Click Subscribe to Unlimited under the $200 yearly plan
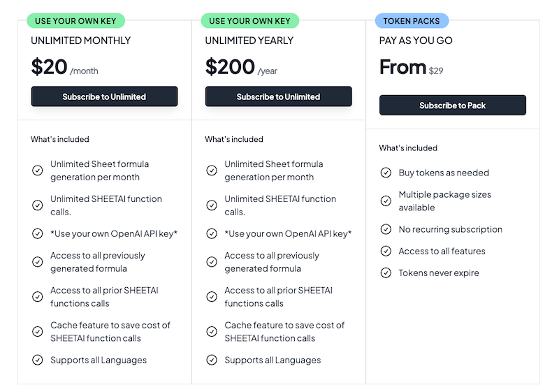This screenshot has height=392, width=559. point(278,96)
